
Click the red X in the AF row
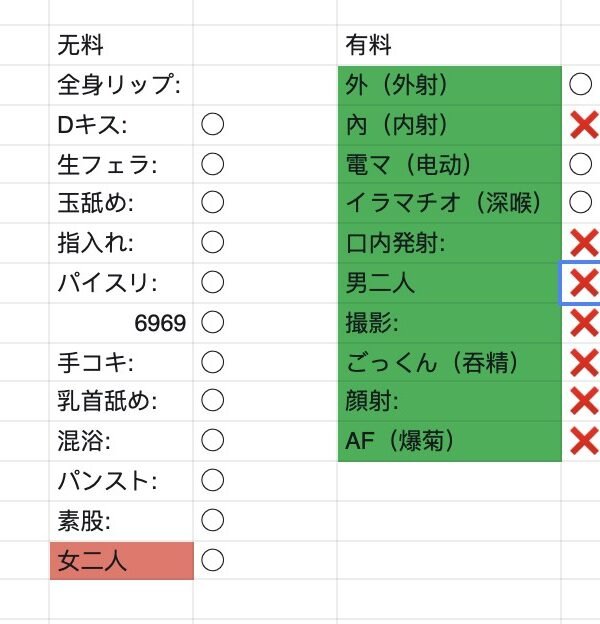click(582, 441)
